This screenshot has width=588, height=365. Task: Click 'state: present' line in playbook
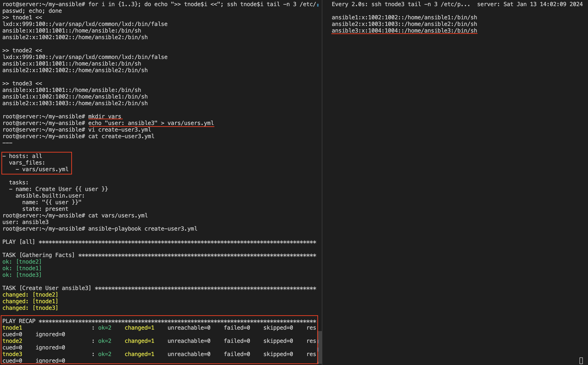[x=45, y=209]
